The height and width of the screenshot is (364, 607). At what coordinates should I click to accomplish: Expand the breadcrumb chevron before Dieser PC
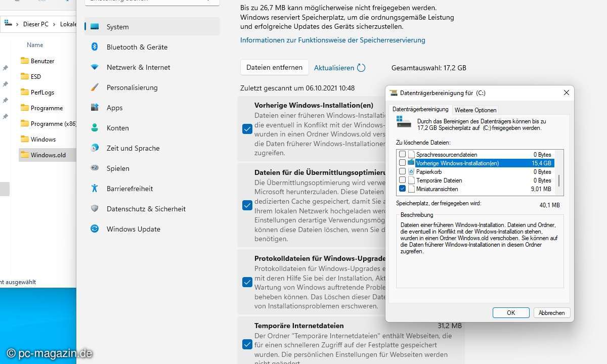(18, 24)
